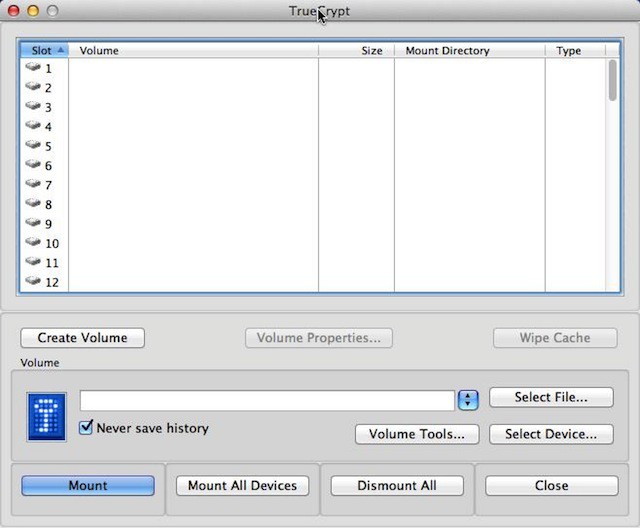Select the drive icon for slot 3
Screen dimensions: 640x528
point(33,107)
